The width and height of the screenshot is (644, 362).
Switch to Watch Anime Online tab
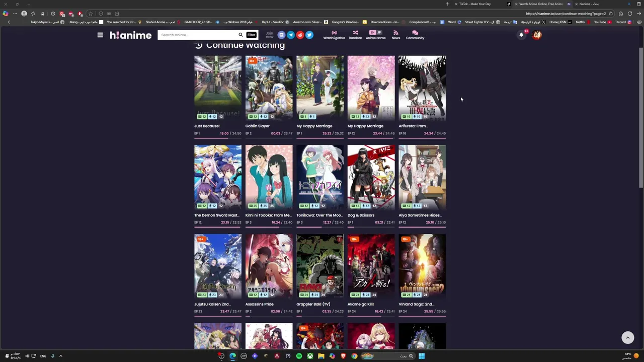tap(542, 4)
